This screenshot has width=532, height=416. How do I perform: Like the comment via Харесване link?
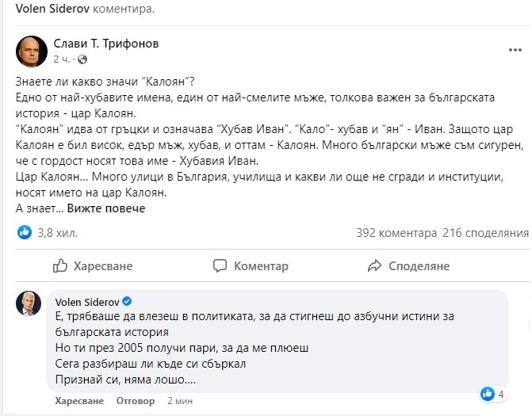pyautogui.click(x=79, y=401)
